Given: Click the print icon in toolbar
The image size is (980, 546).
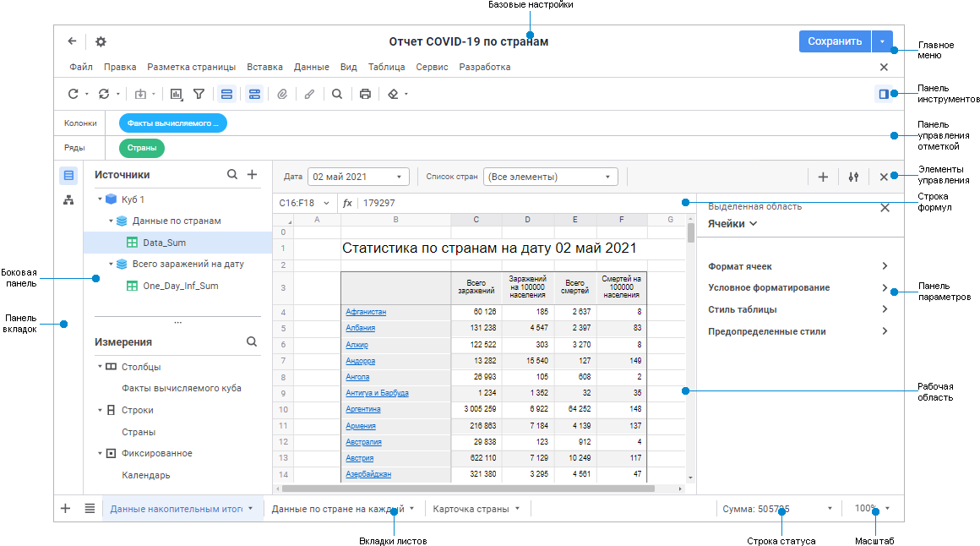Looking at the screenshot, I should click(365, 94).
